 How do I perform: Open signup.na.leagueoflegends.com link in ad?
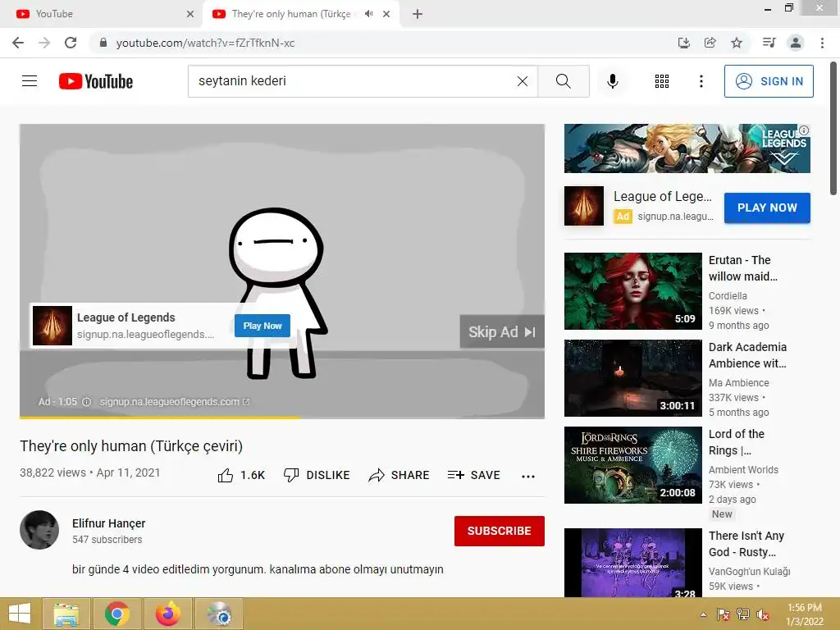coord(175,402)
